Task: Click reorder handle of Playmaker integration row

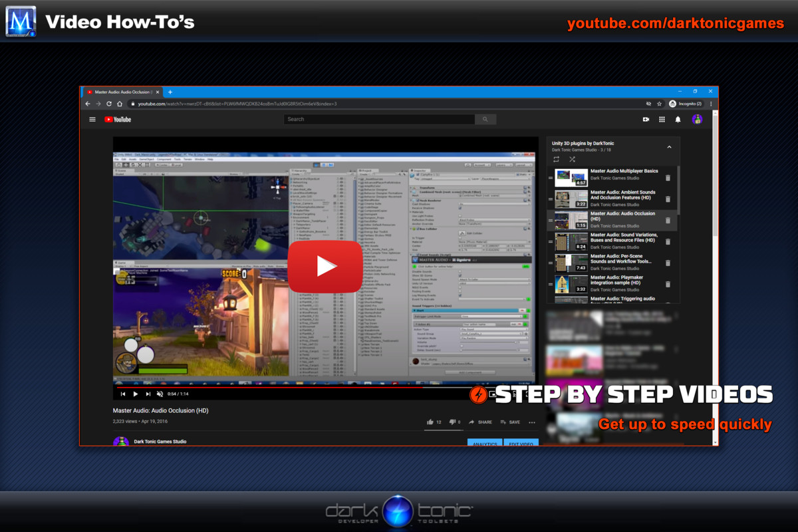Action: click(x=551, y=285)
